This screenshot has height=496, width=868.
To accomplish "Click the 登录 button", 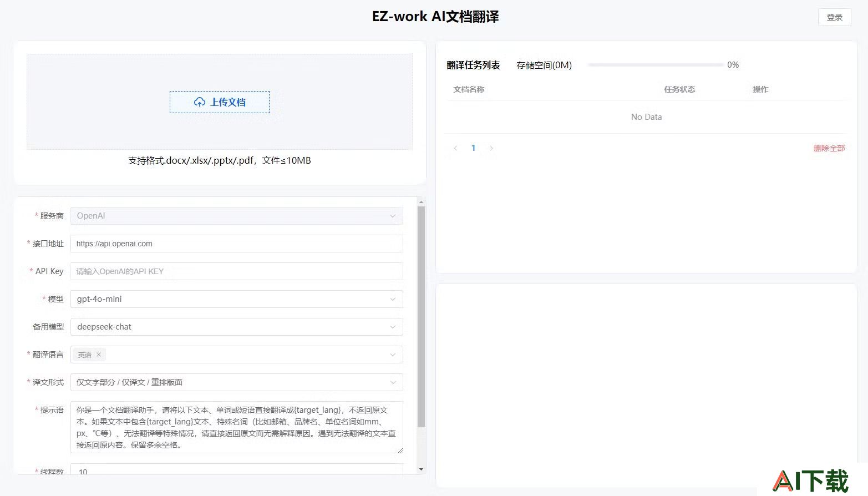I will [834, 17].
